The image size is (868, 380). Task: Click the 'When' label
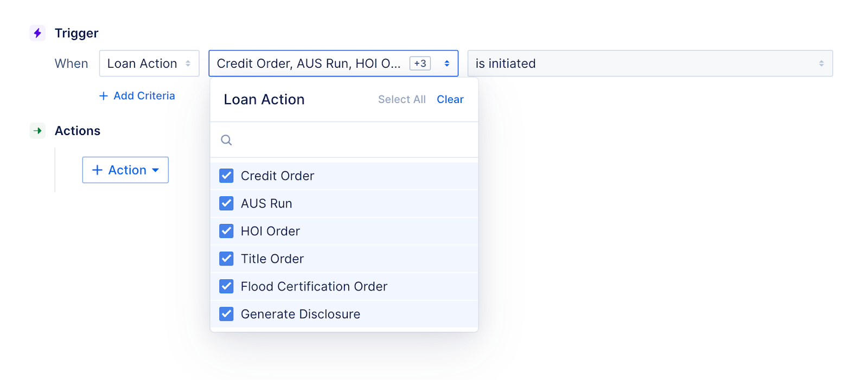coord(71,63)
